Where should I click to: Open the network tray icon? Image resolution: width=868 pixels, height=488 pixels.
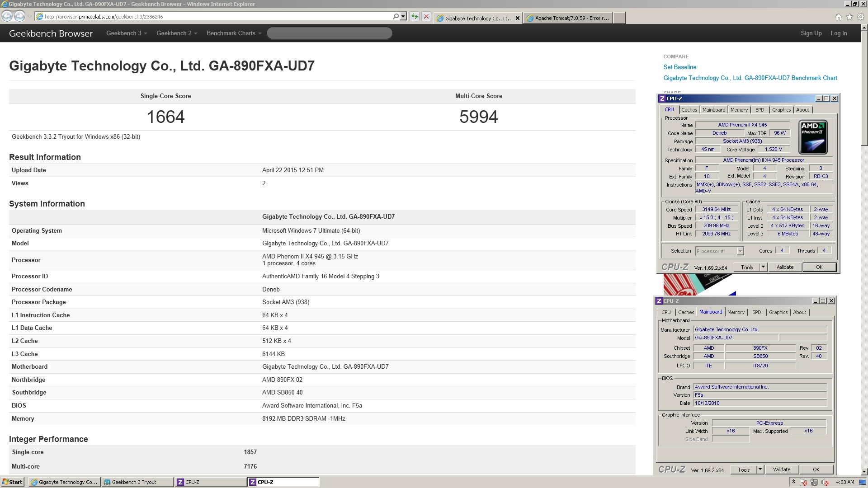(814, 482)
